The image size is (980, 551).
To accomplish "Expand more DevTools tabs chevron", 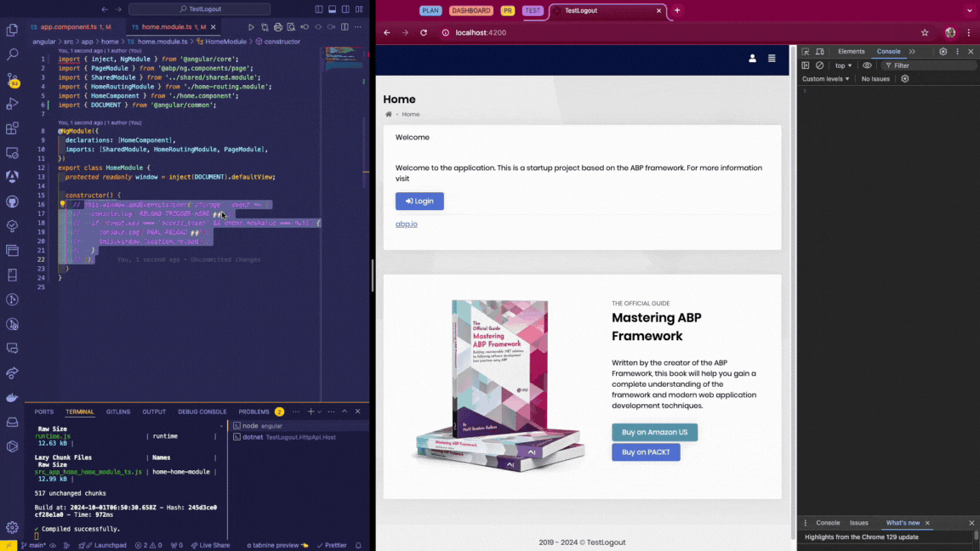I will click(x=912, y=52).
